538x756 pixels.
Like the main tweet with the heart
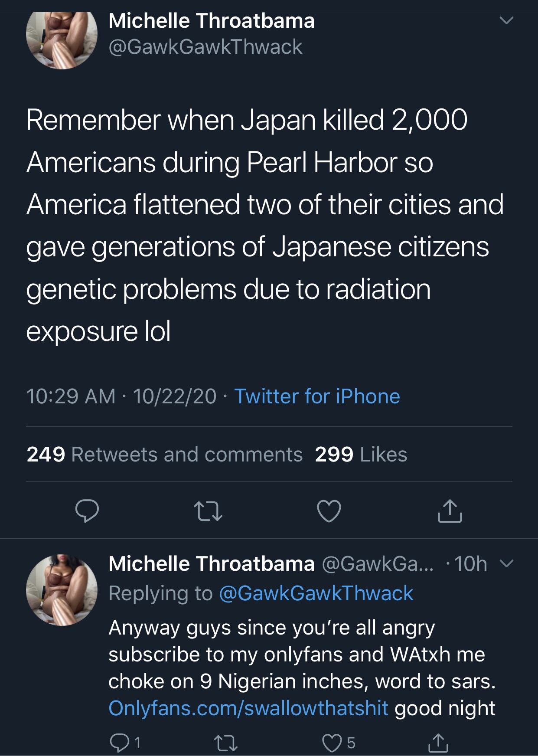click(329, 511)
